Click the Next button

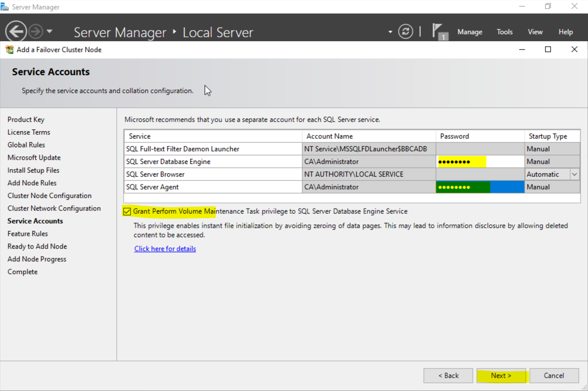point(501,376)
